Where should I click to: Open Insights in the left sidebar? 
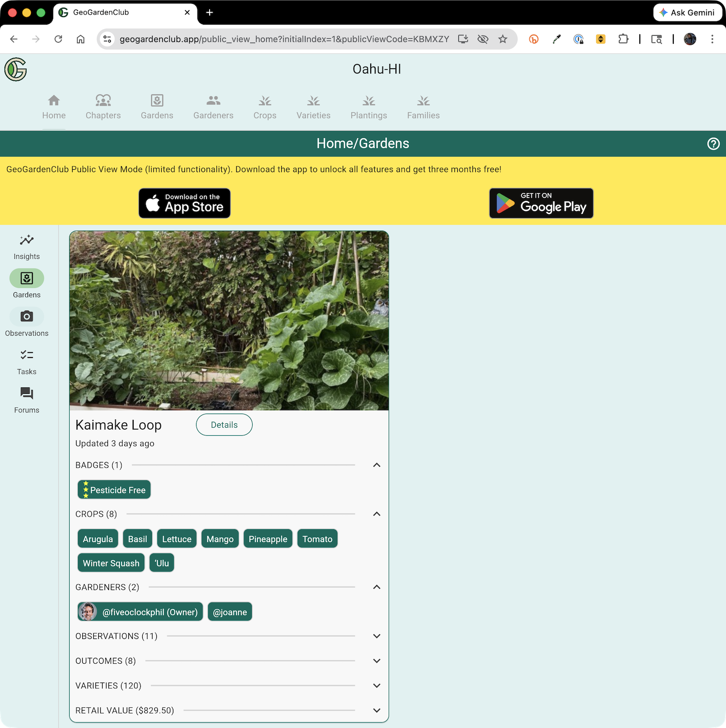point(27,247)
